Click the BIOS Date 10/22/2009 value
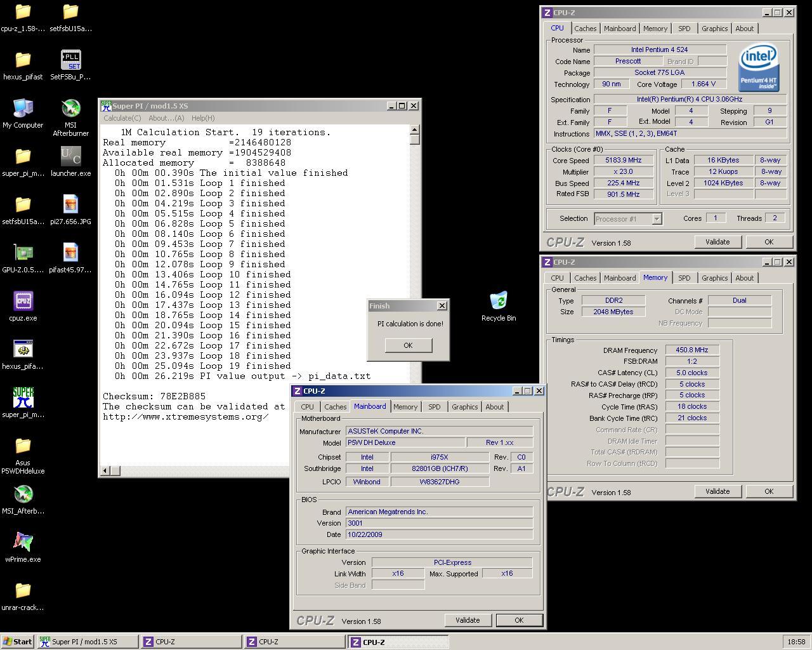 tap(439, 534)
